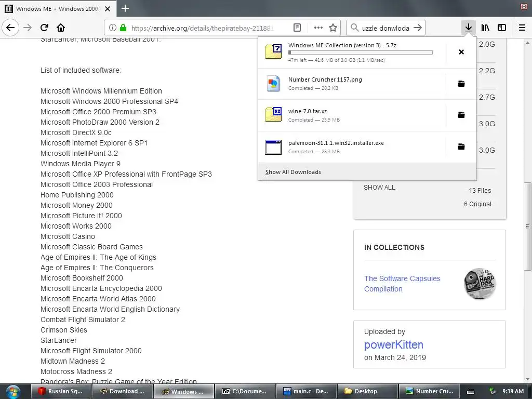The height and width of the screenshot is (399, 532).
Task: Click 'Midtown Madness 2' list entry
Action: (73, 362)
